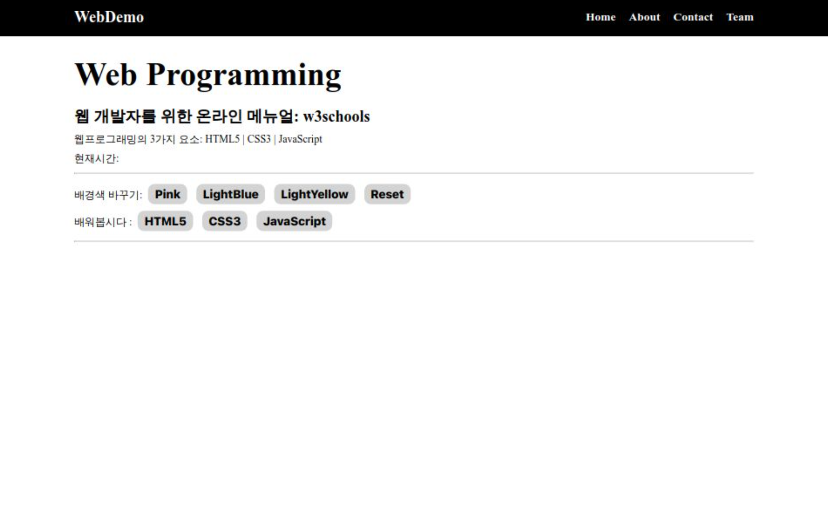Click the JavaScript word in the 3가지 요소 line
The image size is (828, 513).
pyautogui.click(x=300, y=139)
